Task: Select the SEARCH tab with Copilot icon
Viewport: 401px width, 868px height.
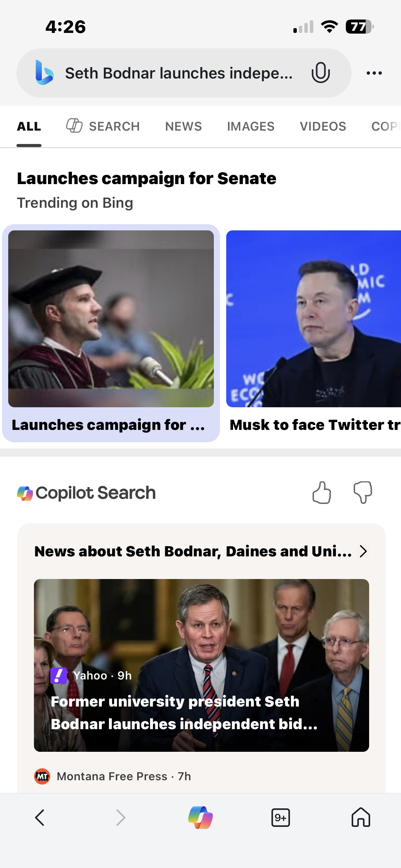Action: click(103, 126)
